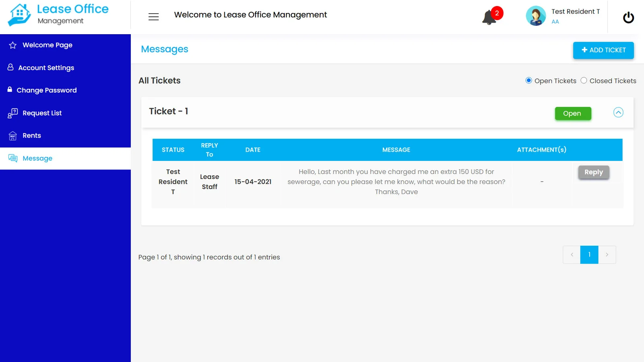Go to previous page with left arrow
This screenshot has width=644, height=362.
click(x=572, y=255)
